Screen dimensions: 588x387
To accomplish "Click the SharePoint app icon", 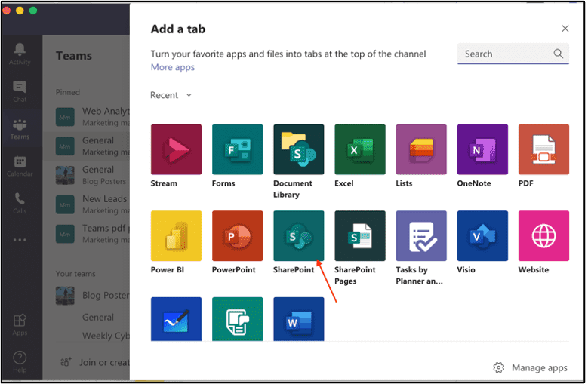I will coord(298,235).
